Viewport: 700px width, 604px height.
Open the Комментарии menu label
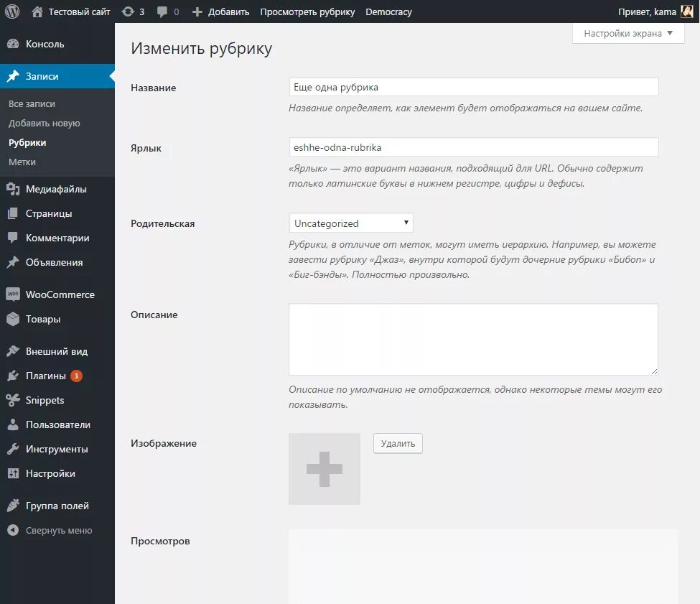(x=57, y=238)
